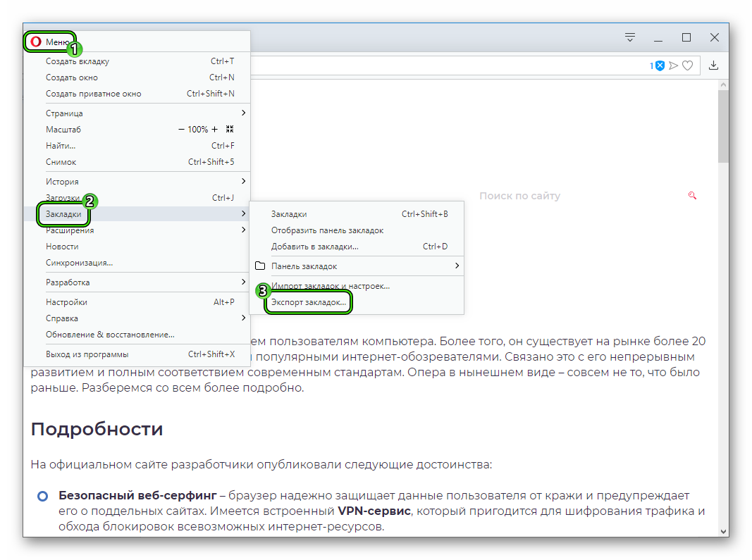Click the send arrow icon in address bar

pos(674,66)
